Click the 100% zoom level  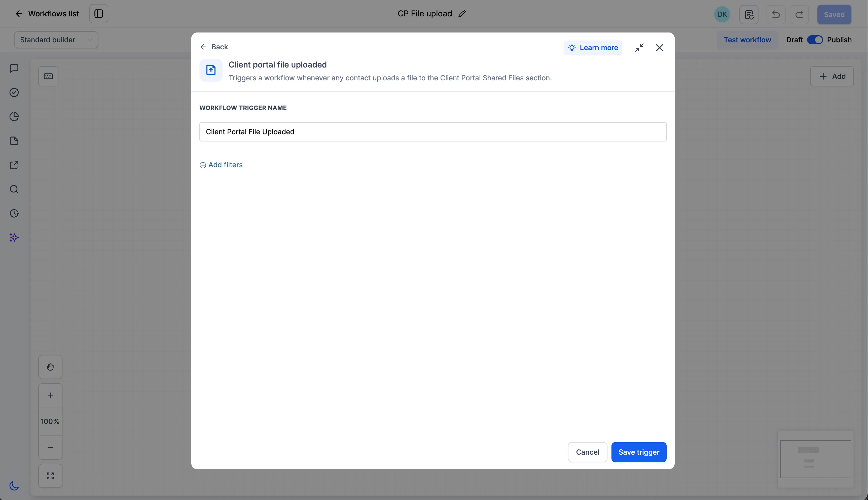(50, 421)
